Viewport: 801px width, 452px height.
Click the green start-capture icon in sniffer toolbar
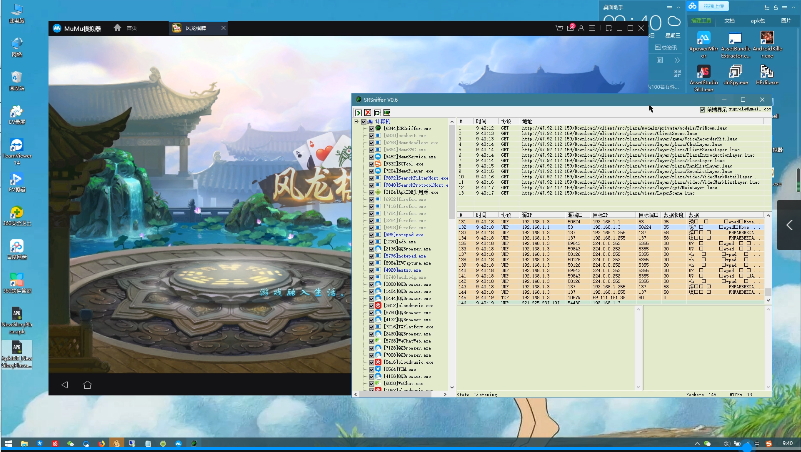358,112
